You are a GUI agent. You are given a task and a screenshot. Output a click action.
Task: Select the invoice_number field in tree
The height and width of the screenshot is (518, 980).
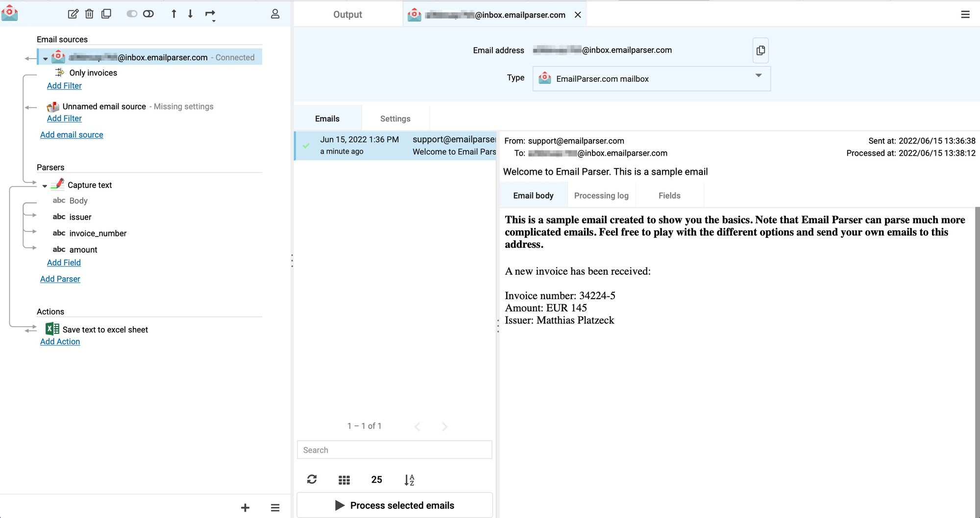click(x=98, y=234)
